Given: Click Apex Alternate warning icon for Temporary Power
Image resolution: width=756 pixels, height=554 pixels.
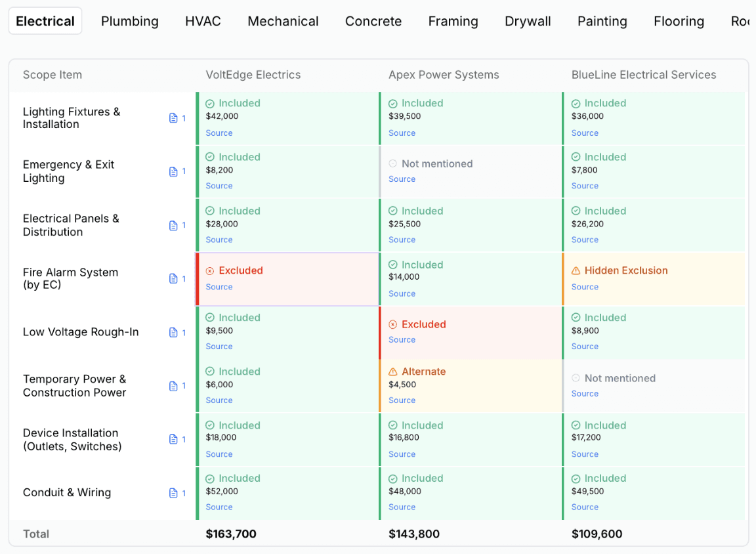Looking at the screenshot, I should (x=393, y=372).
